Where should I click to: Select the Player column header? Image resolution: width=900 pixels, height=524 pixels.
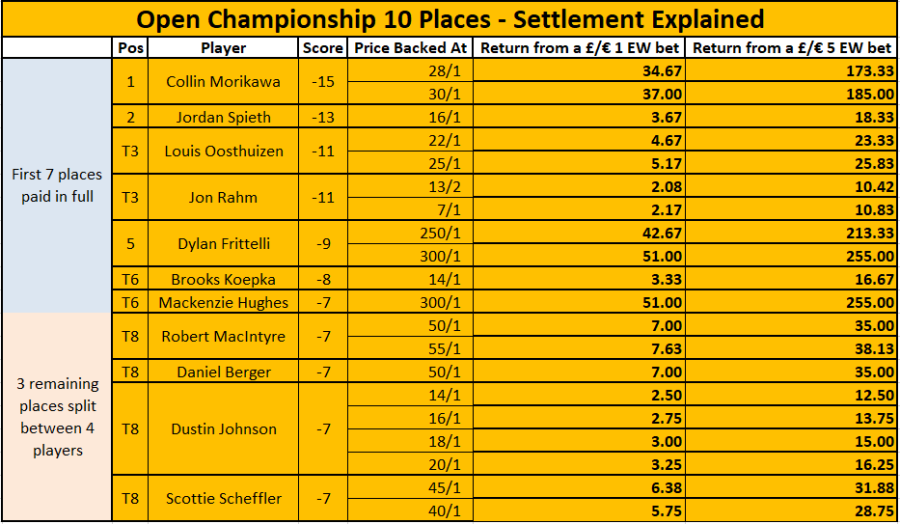[x=223, y=48]
